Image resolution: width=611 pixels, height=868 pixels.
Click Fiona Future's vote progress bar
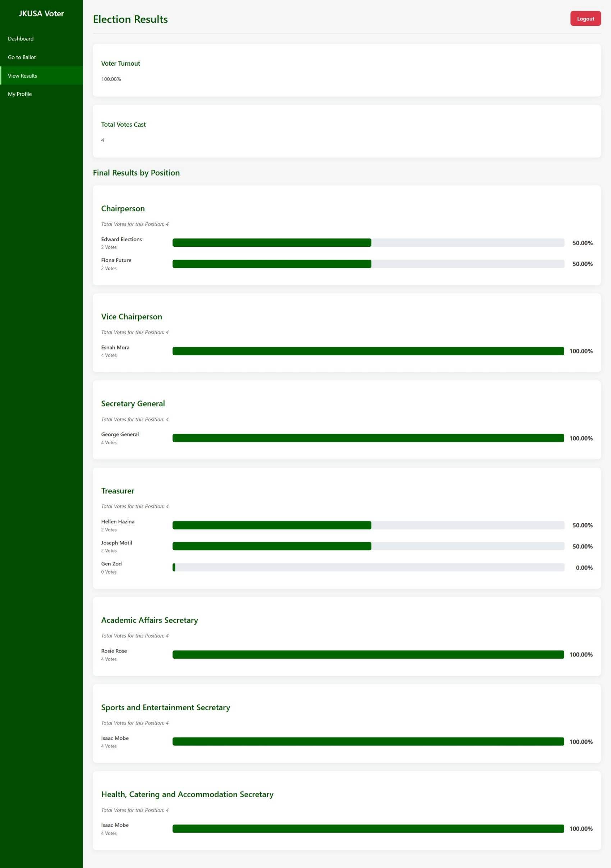tap(368, 264)
